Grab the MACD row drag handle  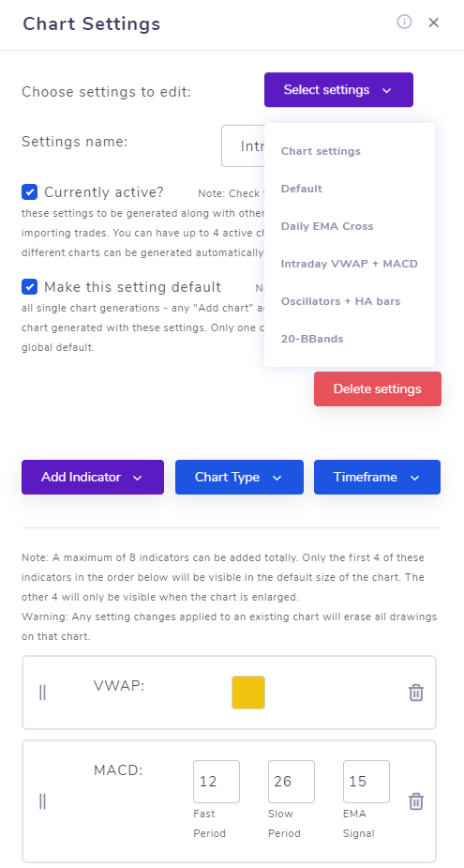point(42,801)
